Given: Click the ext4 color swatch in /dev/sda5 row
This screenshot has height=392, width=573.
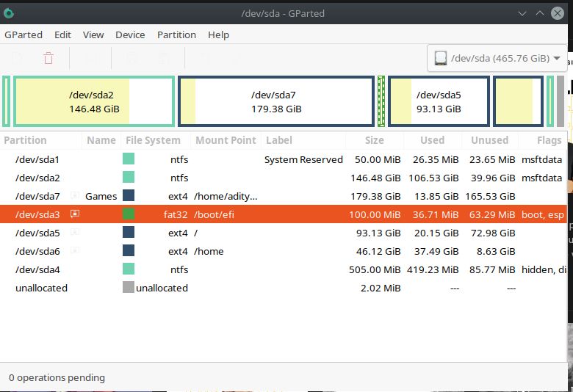Looking at the screenshot, I should click(129, 232).
